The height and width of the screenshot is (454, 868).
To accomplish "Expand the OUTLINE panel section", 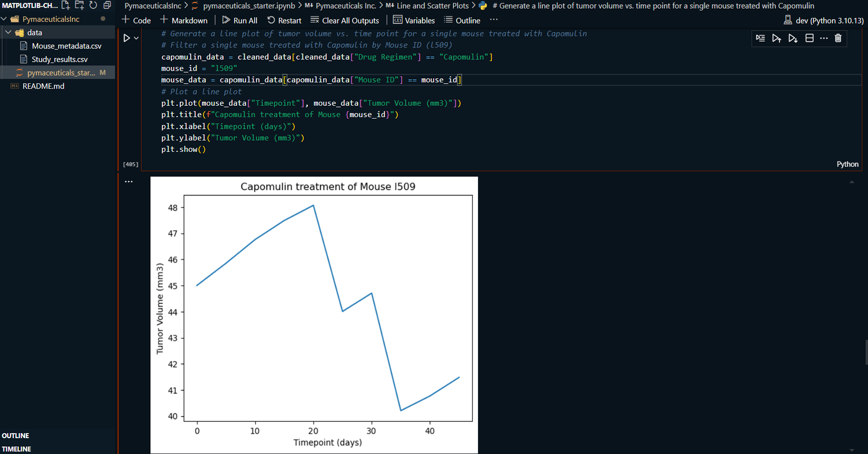I will [x=16, y=436].
